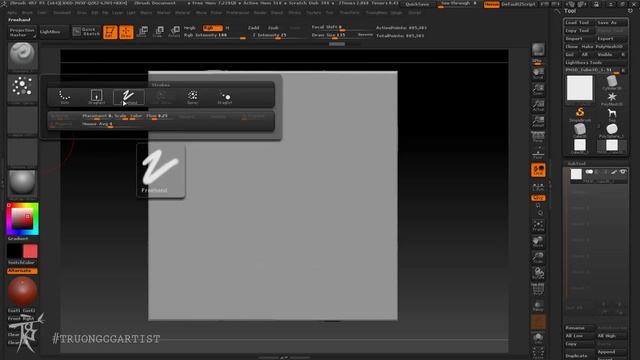Click the Actual size icon on right shelf
Image resolution: width=640 pixels, height=360 pixels.
(x=538, y=105)
